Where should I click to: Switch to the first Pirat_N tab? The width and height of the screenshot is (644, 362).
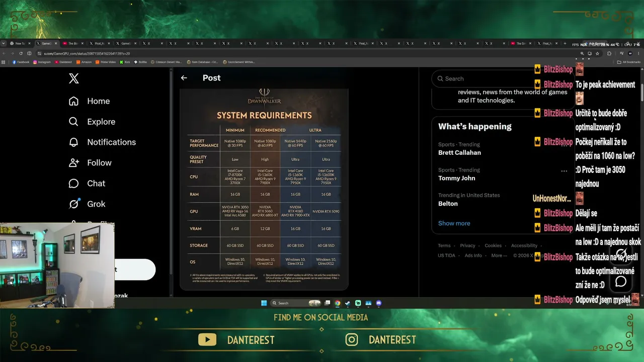point(98,44)
